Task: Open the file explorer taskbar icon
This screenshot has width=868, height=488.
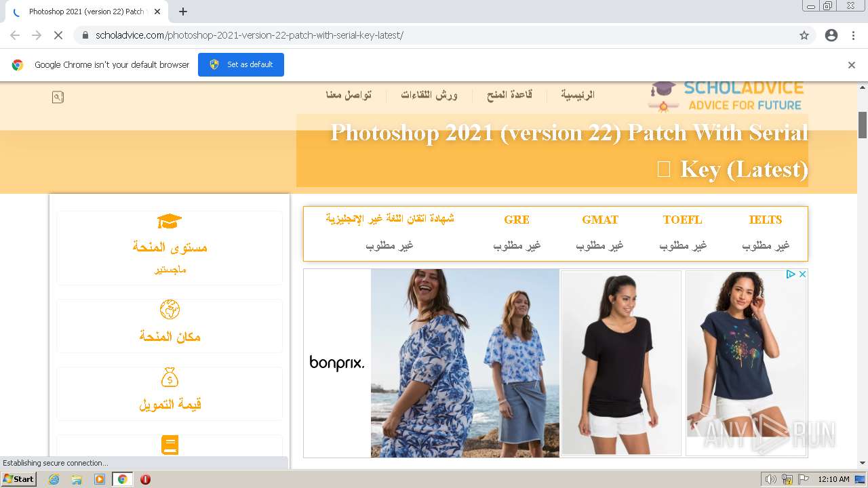Action: 77,479
